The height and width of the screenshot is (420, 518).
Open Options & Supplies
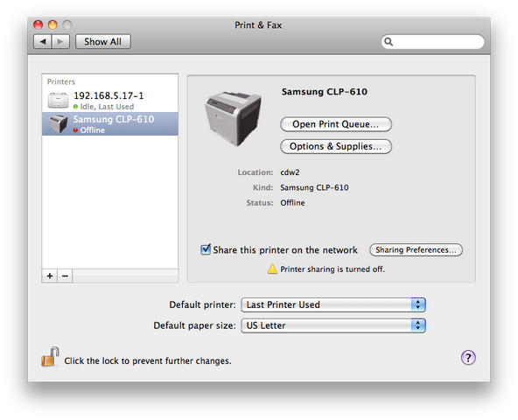[336, 146]
